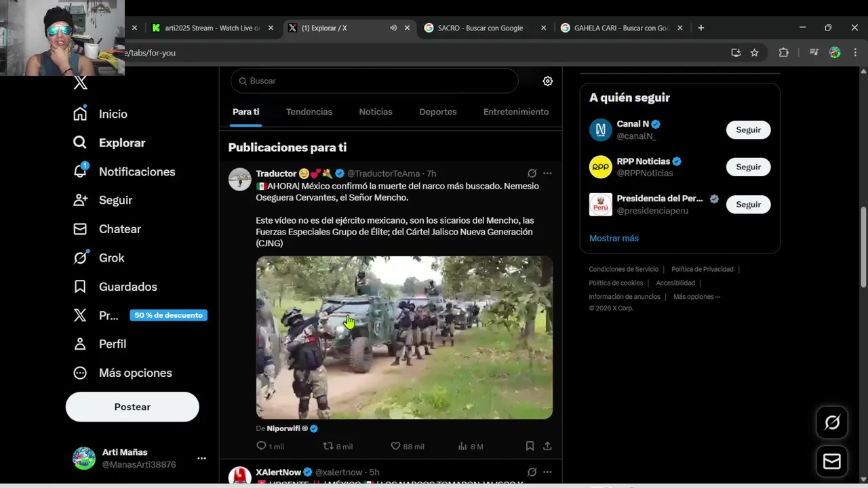Click the Postear button
Image resolution: width=868 pixels, height=488 pixels.
click(132, 407)
